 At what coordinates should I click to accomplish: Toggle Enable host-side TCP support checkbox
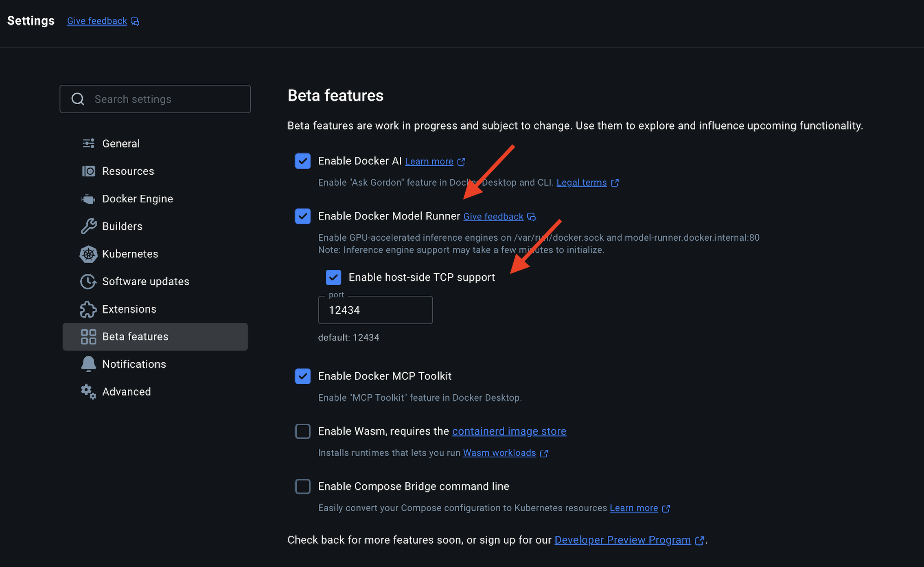(333, 277)
